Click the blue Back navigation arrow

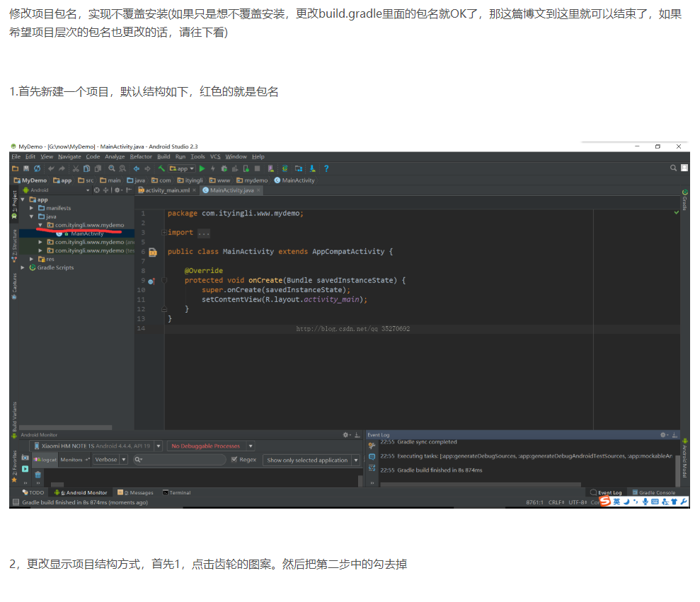point(137,168)
